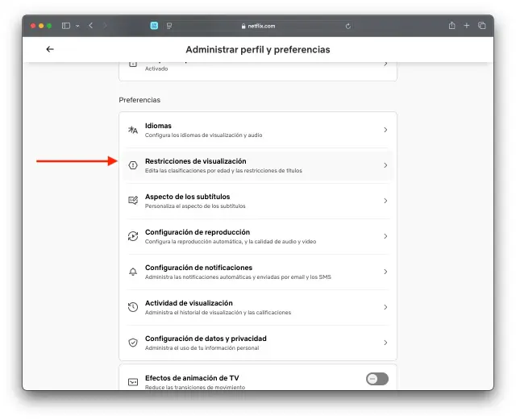Open Configuración de datos y privacidad chevron
This screenshot has width=516, height=420.
(385, 343)
